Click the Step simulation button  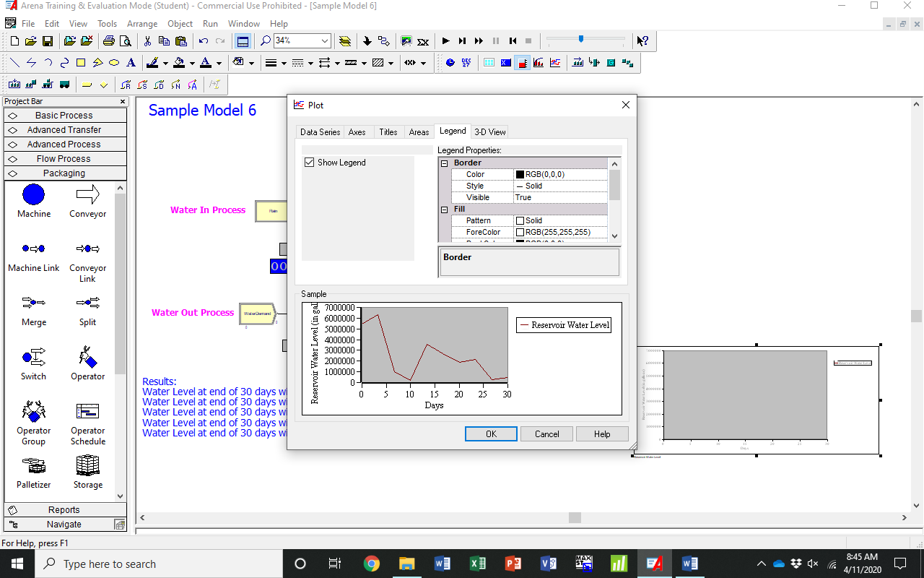click(x=462, y=41)
